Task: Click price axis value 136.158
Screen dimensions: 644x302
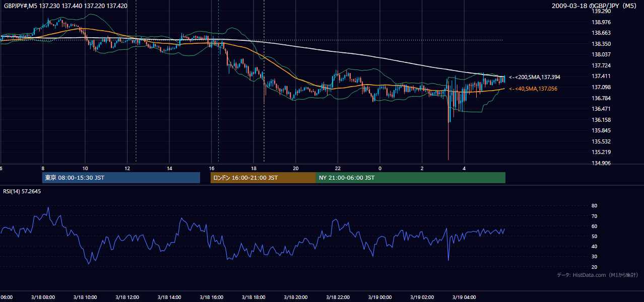Action: [x=602, y=120]
